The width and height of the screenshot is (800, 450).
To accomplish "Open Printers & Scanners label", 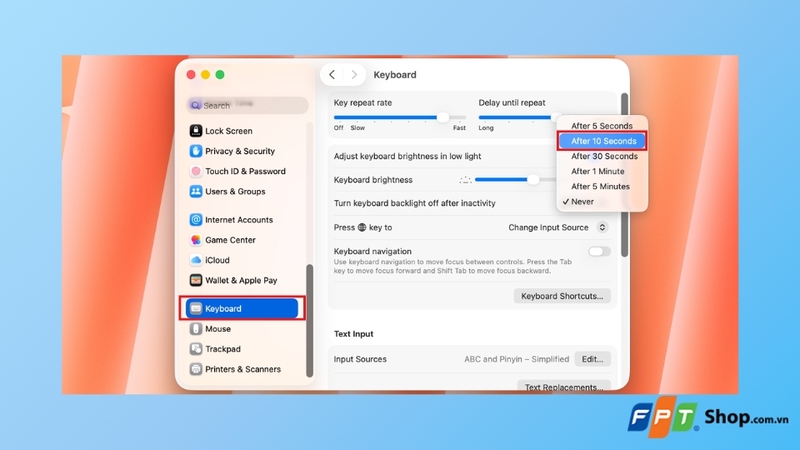I will 243,369.
